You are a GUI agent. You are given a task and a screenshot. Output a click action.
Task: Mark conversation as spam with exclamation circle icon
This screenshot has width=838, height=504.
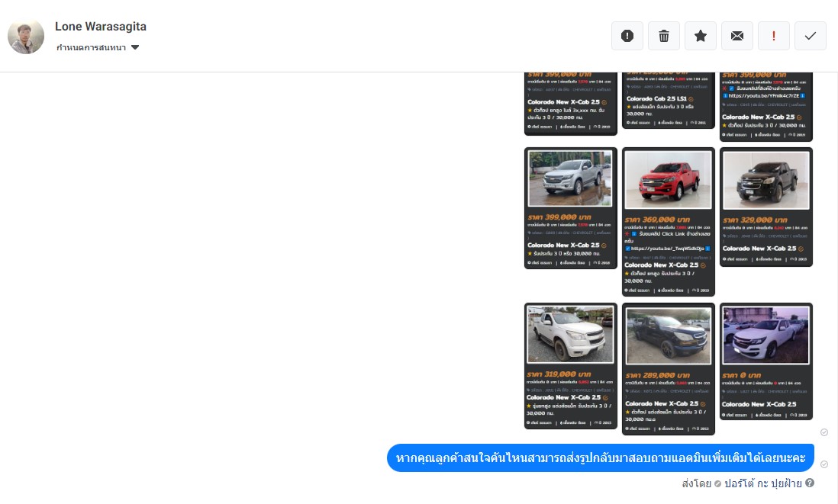(627, 36)
